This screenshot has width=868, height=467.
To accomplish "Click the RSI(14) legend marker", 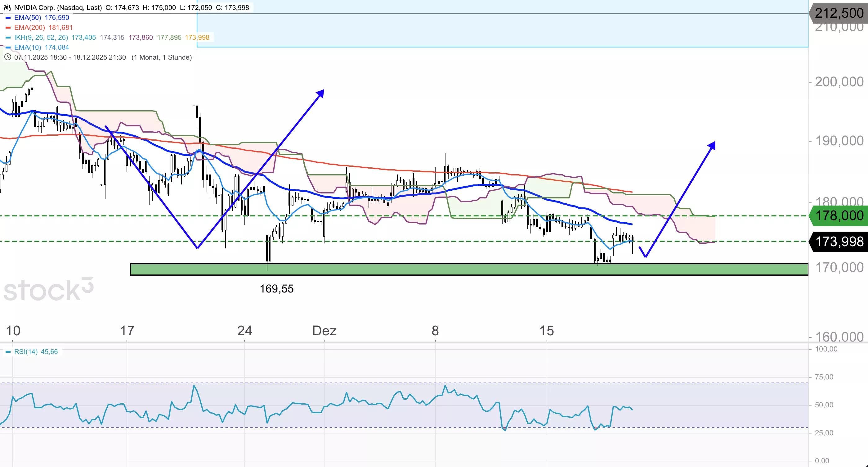I will tap(8, 352).
